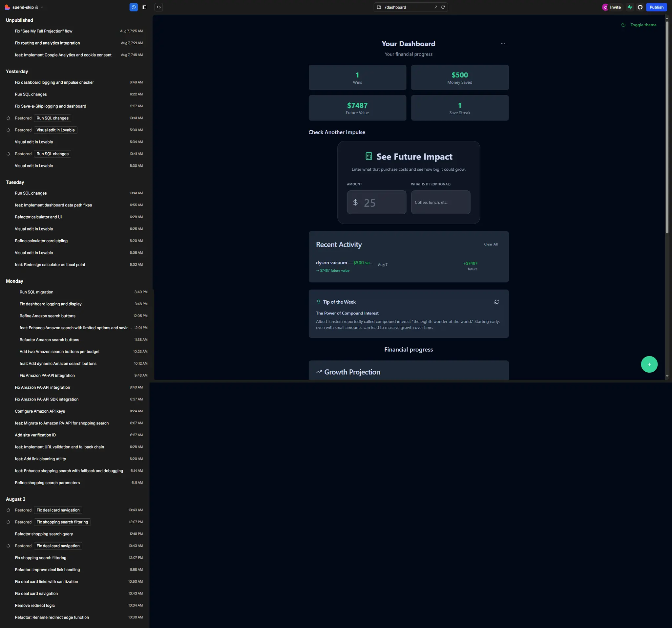672x628 pixels.
Task: Select 'Refine shopping search parameters' version
Action: 75,483
